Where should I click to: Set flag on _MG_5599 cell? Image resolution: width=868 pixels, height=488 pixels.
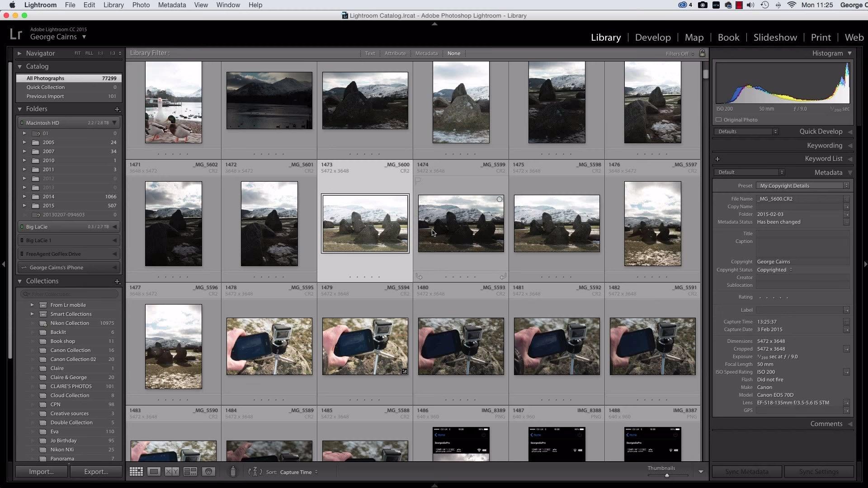(x=418, y=181)
